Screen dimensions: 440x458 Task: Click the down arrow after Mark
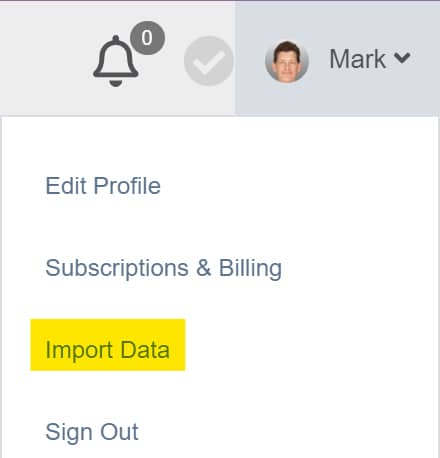(402, 58)
